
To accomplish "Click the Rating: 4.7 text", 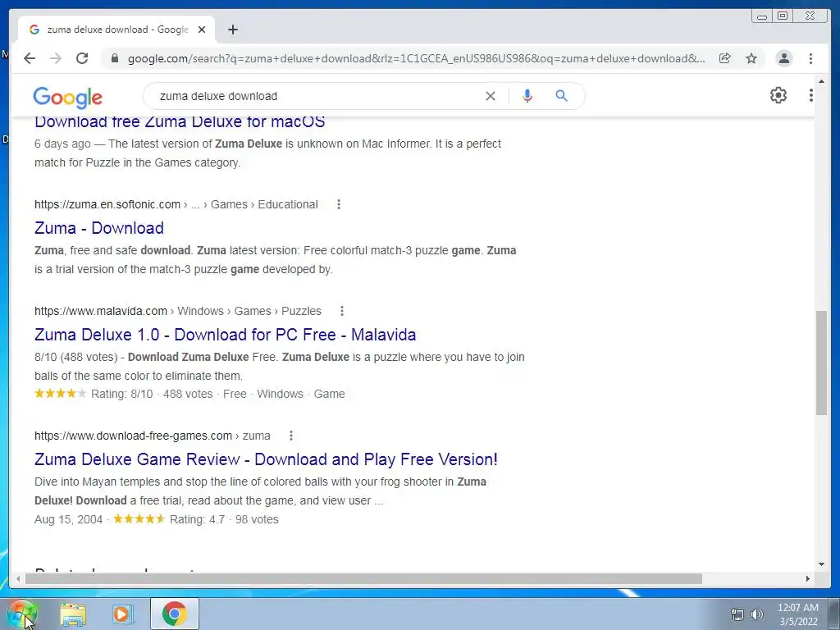I will [x=197, y=519].
